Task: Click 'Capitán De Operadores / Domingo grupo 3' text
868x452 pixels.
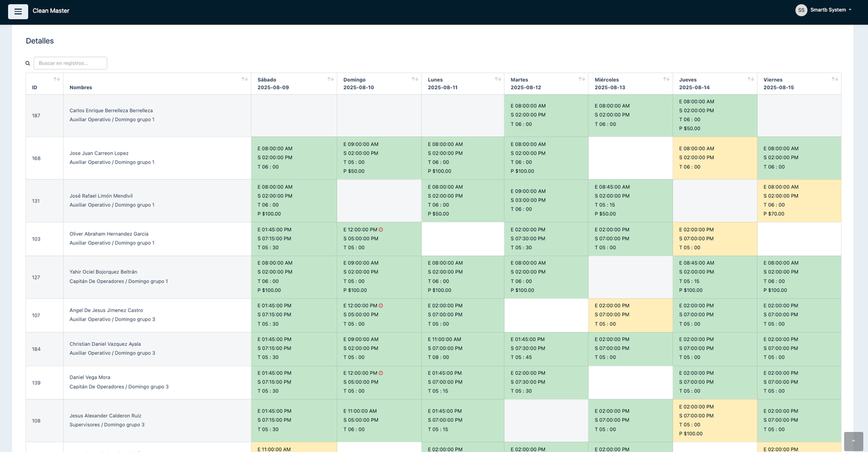Action: [x=119, y=387]
